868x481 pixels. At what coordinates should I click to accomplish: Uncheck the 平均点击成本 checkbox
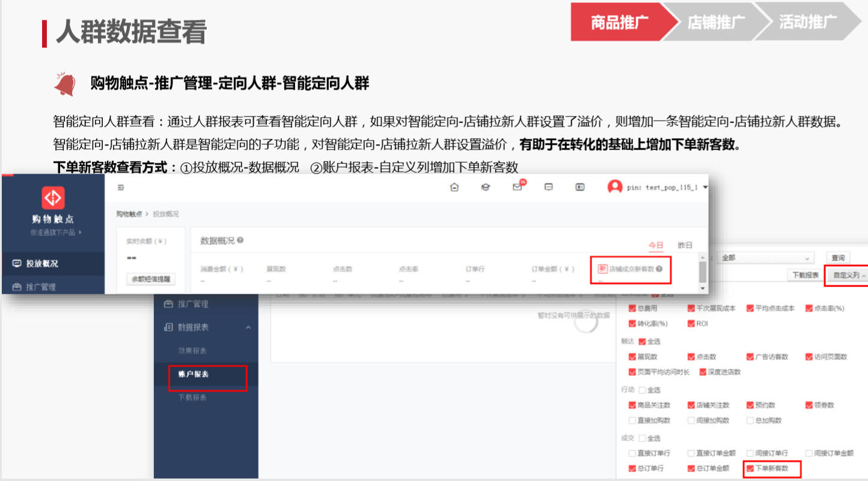tap(750, 308)
